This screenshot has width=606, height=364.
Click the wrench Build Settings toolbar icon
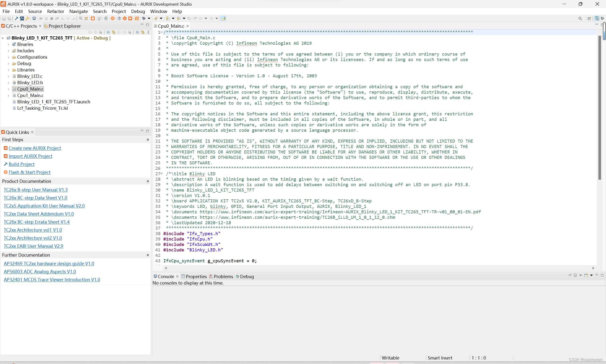[27, 18]
